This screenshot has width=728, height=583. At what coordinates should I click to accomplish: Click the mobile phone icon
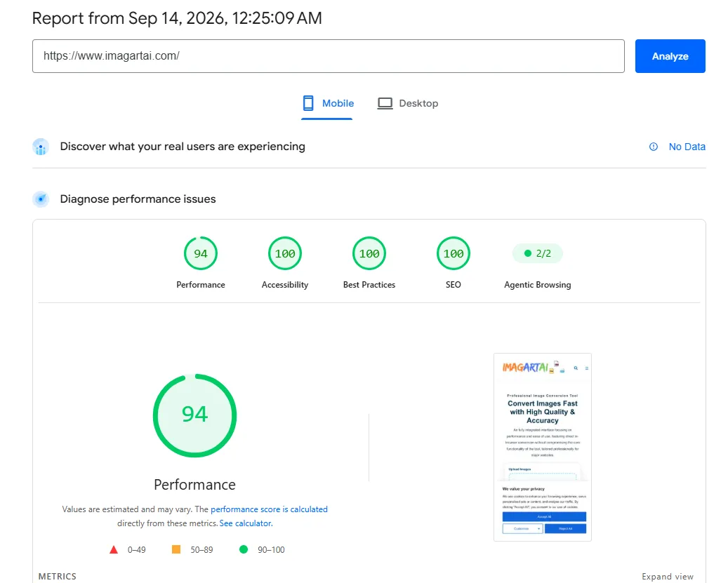click(308, 103)
